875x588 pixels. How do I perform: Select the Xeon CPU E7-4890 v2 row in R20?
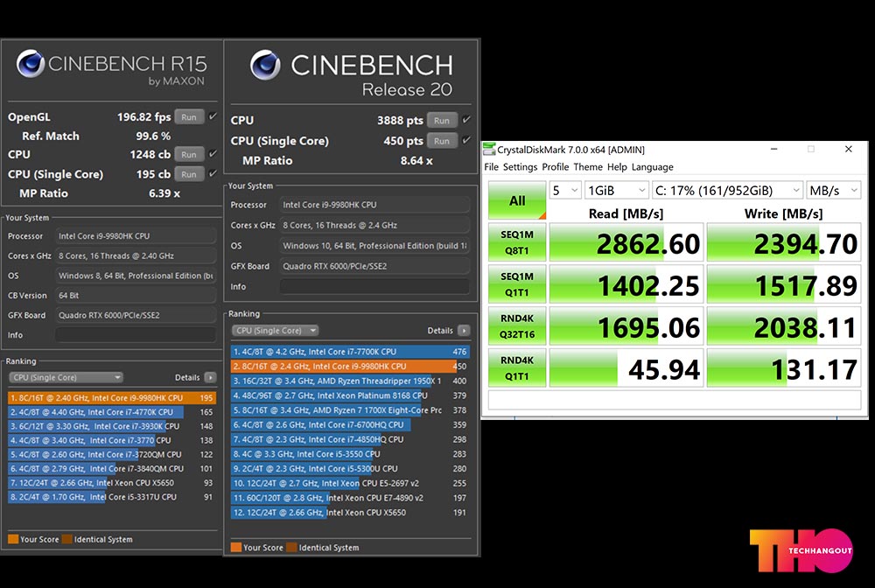tap(350, 498)
